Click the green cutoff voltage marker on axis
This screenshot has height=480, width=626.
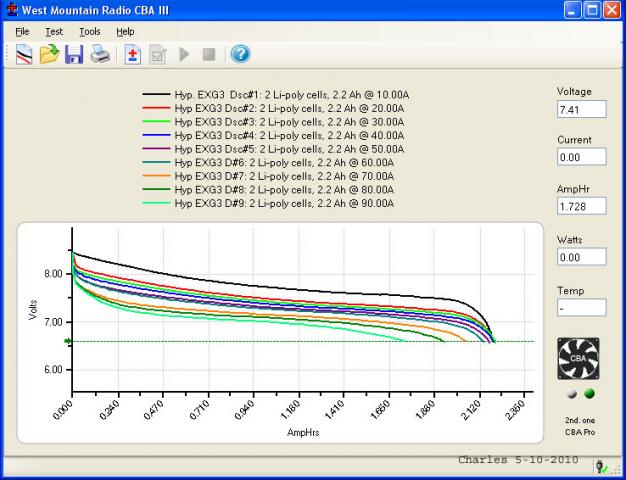69,342
